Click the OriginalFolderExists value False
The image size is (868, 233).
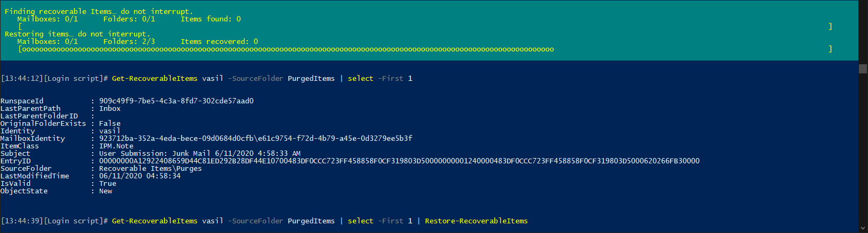(x=110, y=123)
